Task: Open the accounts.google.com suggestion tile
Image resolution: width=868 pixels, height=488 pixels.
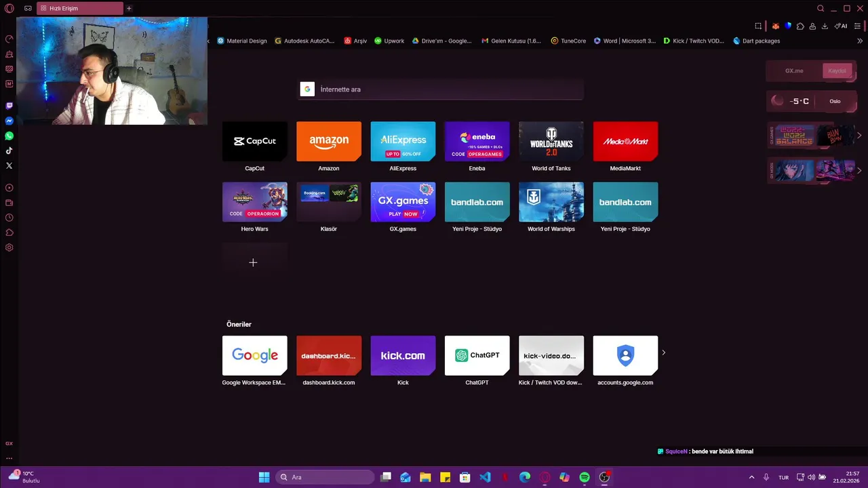Action: click(625, 355)
